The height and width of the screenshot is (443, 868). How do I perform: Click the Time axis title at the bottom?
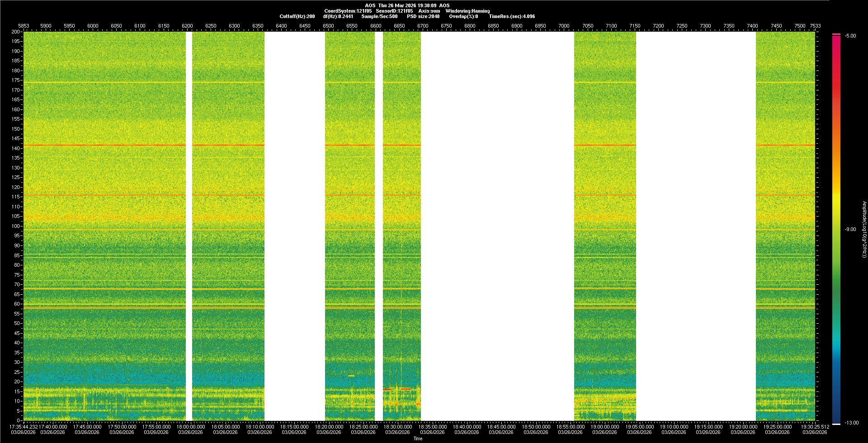(418, 438)
